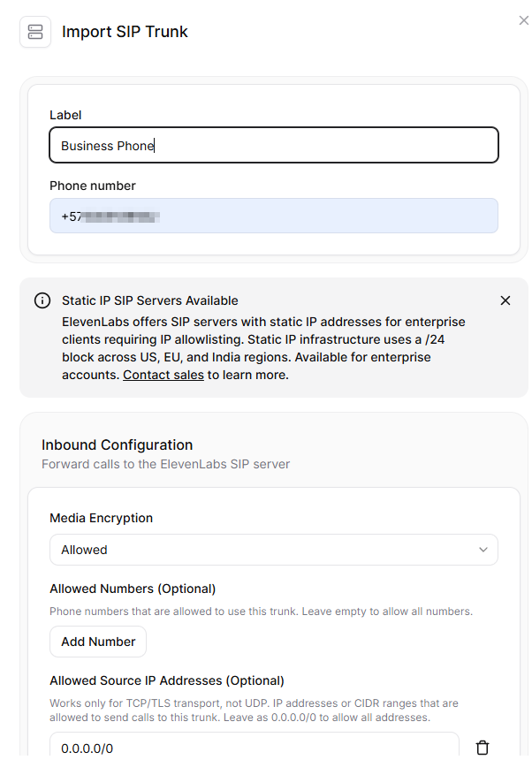
Task: Click the Static IP SIP Servers Available heading
Action: (x=149, y=300)
